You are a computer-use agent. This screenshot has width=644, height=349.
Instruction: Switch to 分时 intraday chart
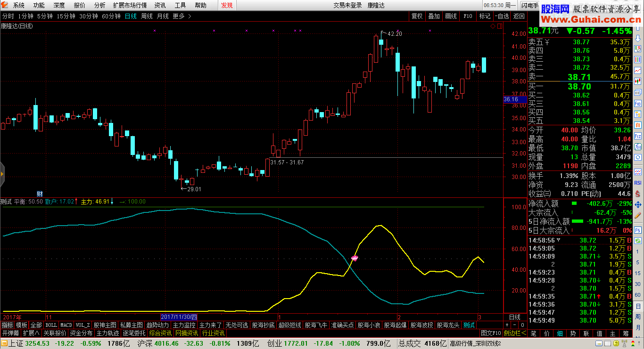point(8,16)
